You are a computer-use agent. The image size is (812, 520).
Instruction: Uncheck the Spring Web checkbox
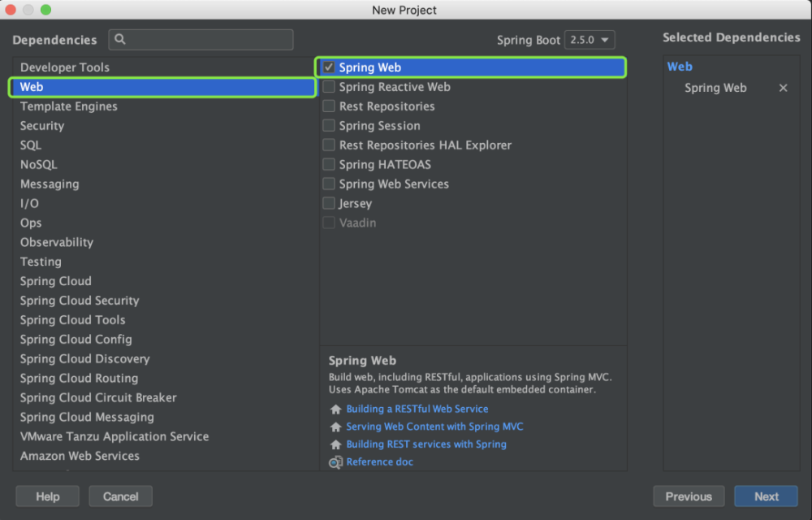point(329,67)
